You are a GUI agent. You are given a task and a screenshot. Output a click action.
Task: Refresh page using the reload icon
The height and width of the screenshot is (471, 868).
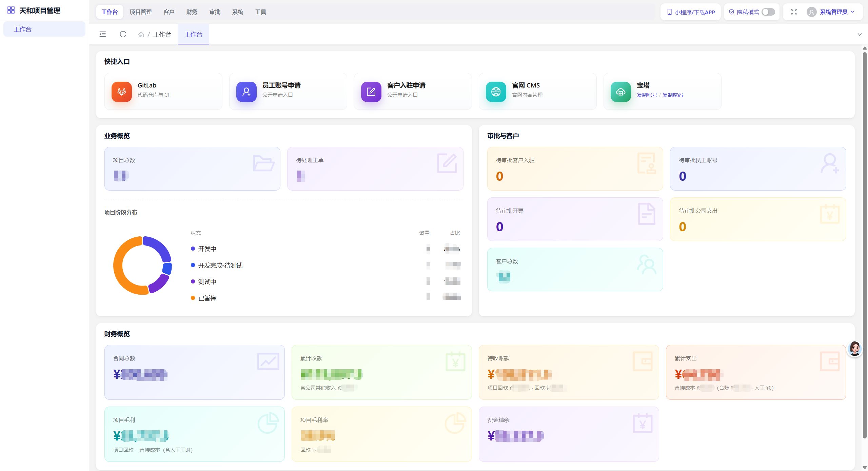[123, 34]
